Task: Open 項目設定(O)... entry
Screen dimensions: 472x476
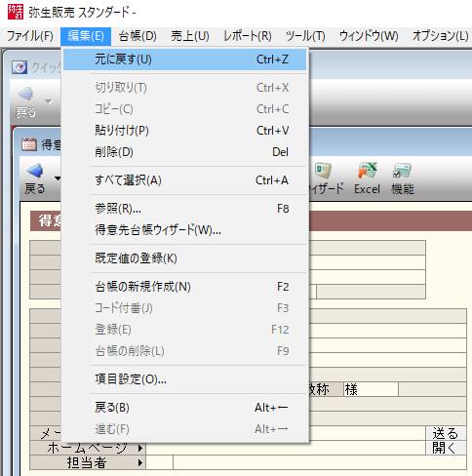Action: pos(184,379)
